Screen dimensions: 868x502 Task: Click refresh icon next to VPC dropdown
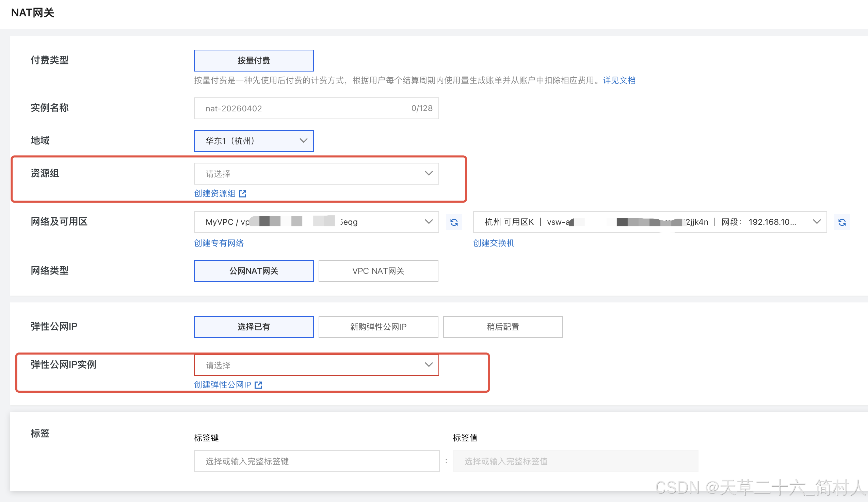(x=454, y=222)
